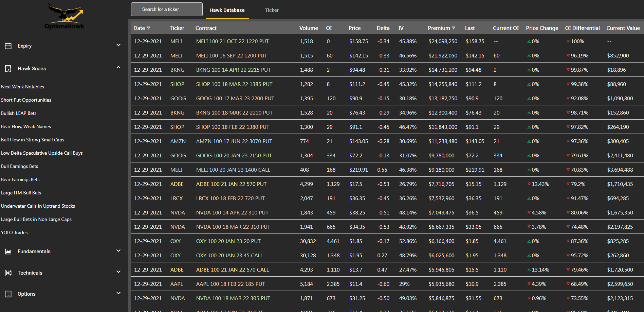Select contract ADBE 100 21 JAN 22 570 CALL
This screenshot has height=312, width=644.
pyautogui.click(x=233, y=270)
